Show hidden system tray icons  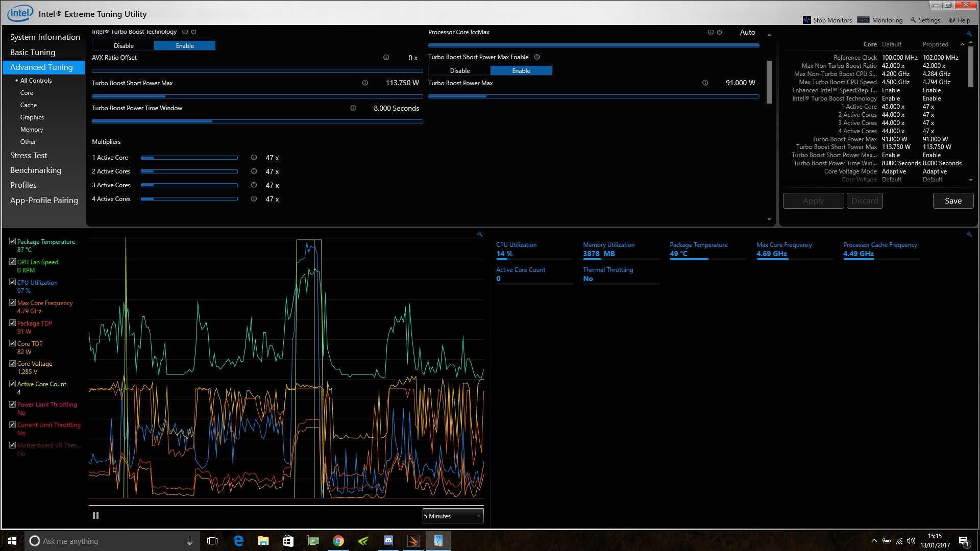coord(874,541)
